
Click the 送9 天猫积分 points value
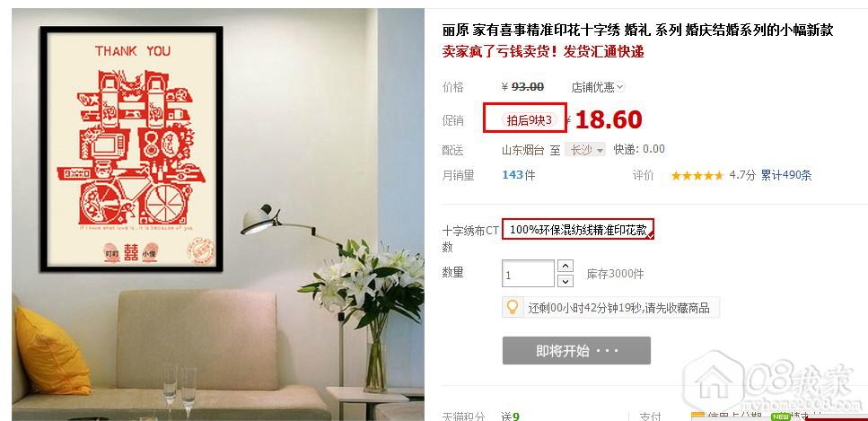[511, 417]
